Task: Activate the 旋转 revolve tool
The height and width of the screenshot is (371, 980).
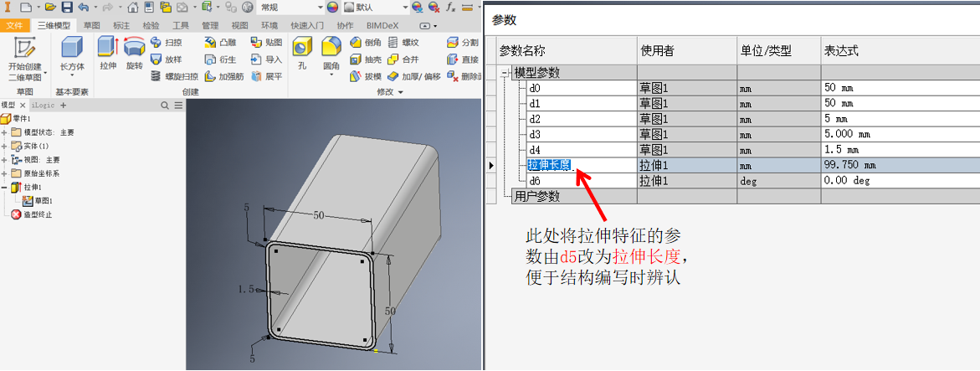Action: click(x=135, y=53)
